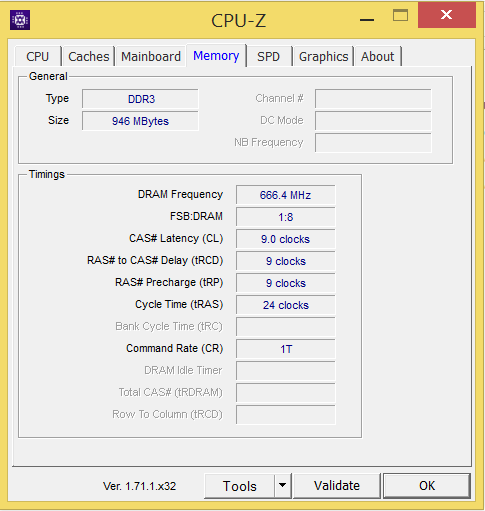Click the Validate button

337,486
